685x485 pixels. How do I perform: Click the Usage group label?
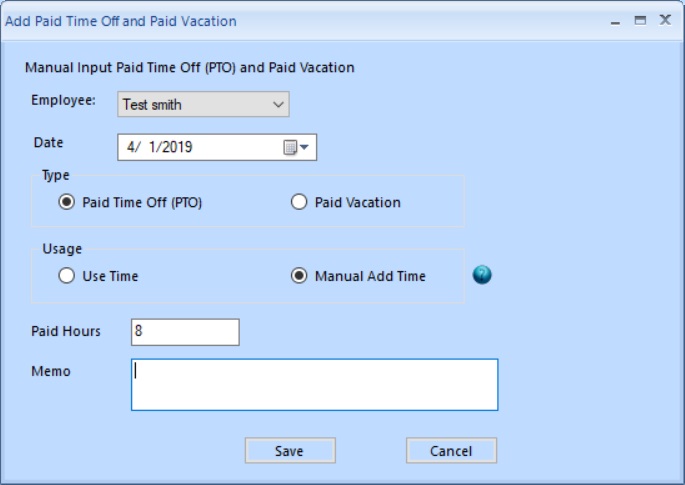coord(62,248)
